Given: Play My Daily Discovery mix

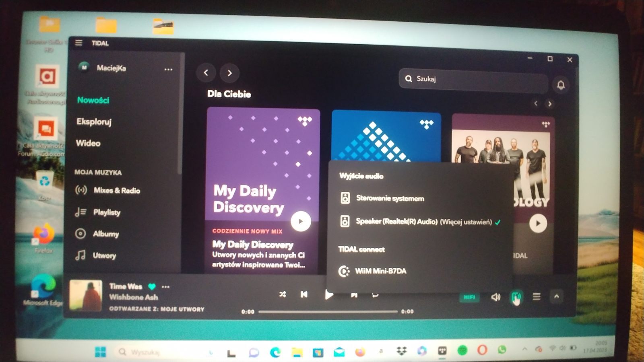Looking at the screenshot, I should click(301, 221).
